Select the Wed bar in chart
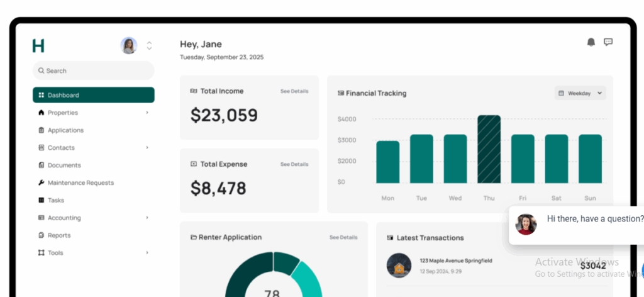Image resolution: width=644 pixels, height=297 pixels. coord(455,159)
